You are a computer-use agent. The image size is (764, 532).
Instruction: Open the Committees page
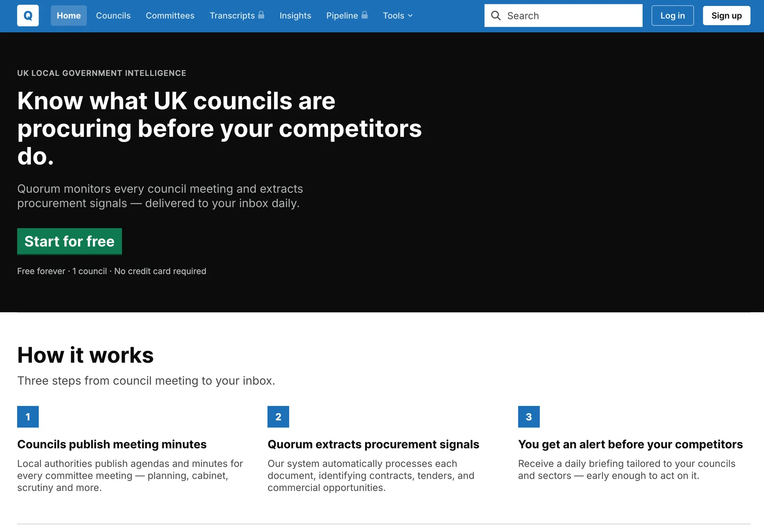(x=170, y=16)
